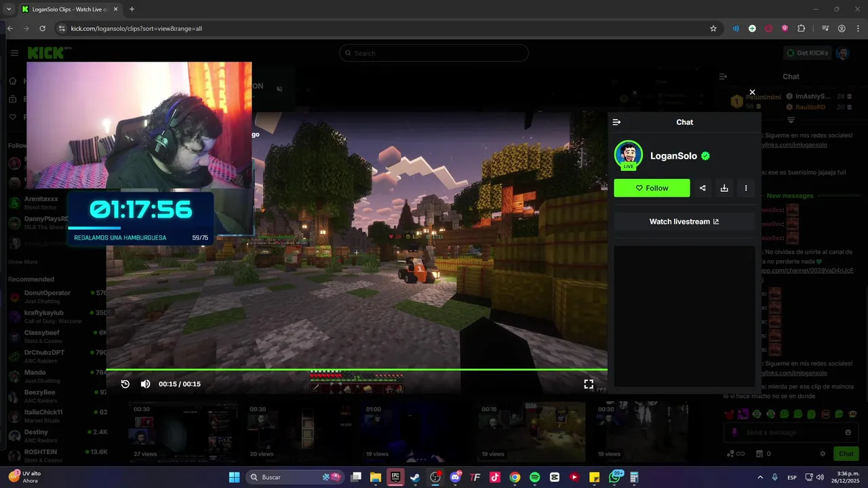Screen dimensions: 868x488
Task: Open OBS Studio from taskbar
Action: (435, 477)
